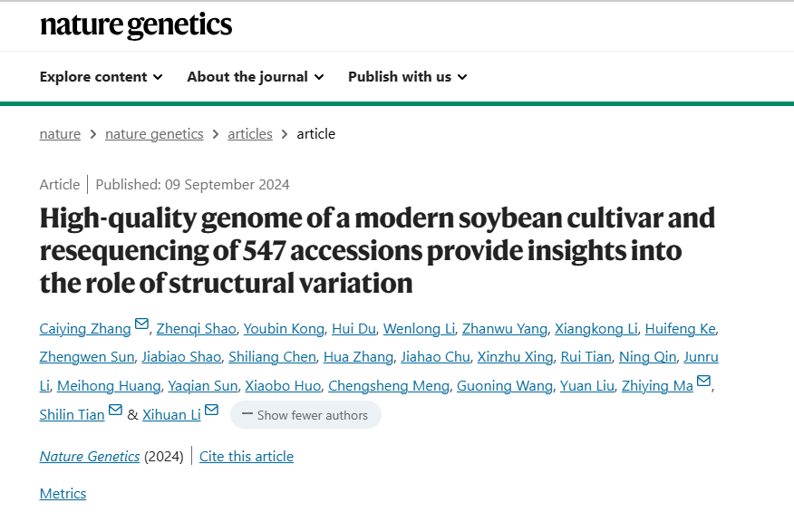This screenshot has height=532, width=794.
Task: Open nature genetics breadcrumb link
Action: point(154,134)
